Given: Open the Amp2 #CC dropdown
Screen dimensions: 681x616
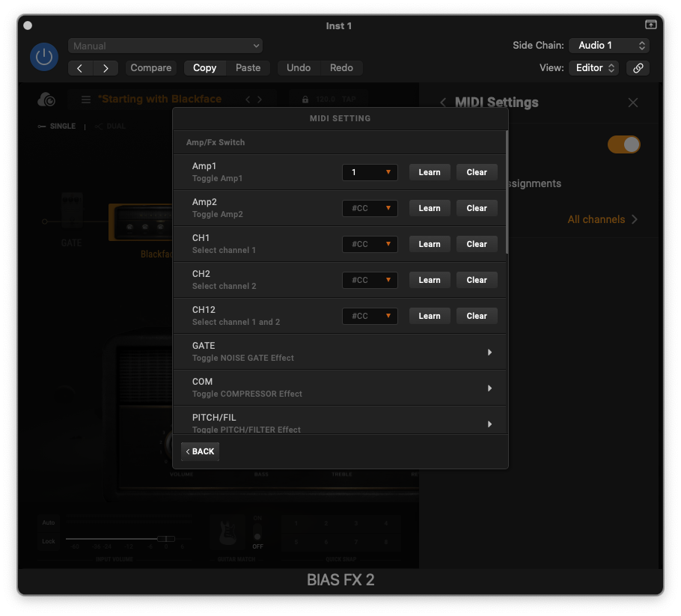Looking at the screenshot, I should click(x=370, y=209).
